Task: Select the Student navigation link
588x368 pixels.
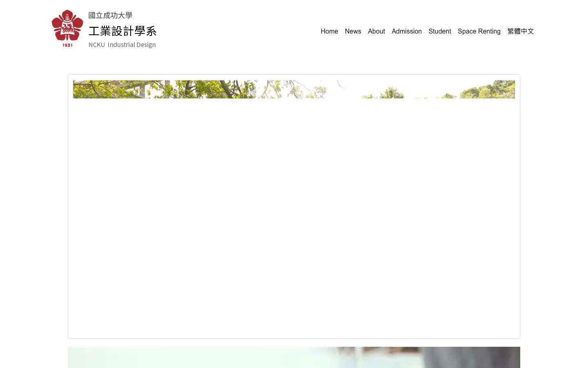Action: (440, 31)
